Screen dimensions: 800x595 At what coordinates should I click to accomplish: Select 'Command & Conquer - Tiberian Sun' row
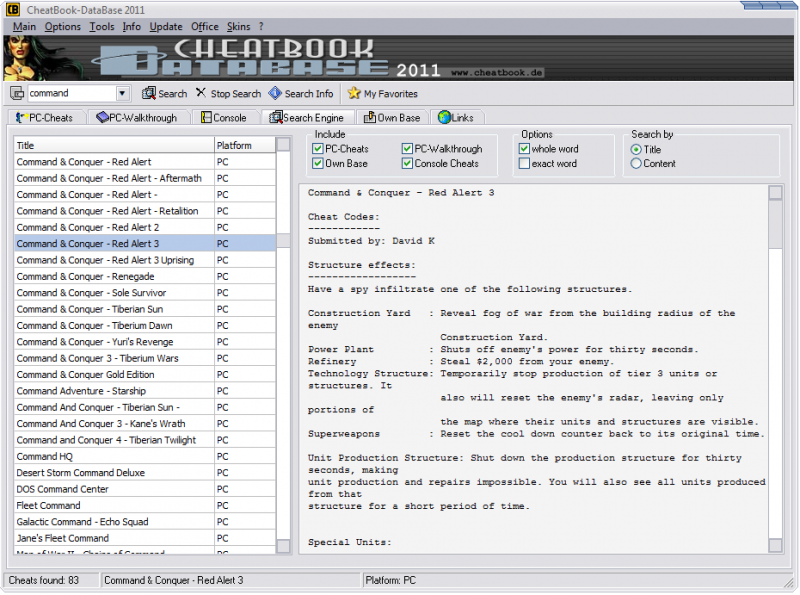[x=145, y=309]
